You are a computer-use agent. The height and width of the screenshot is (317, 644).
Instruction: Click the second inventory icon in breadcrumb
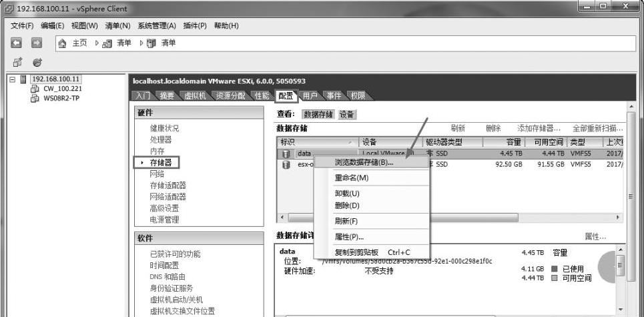151,43
